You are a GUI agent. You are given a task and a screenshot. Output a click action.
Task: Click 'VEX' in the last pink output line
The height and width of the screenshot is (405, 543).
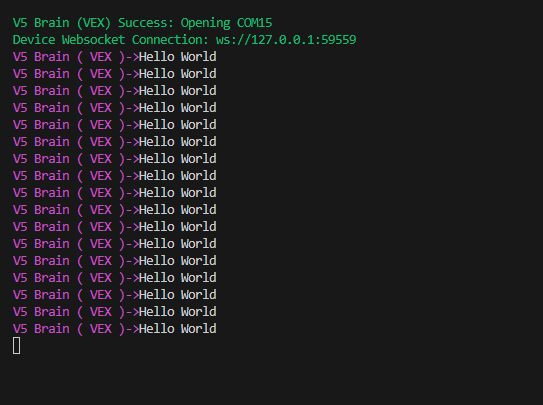[x=101, y=328]
